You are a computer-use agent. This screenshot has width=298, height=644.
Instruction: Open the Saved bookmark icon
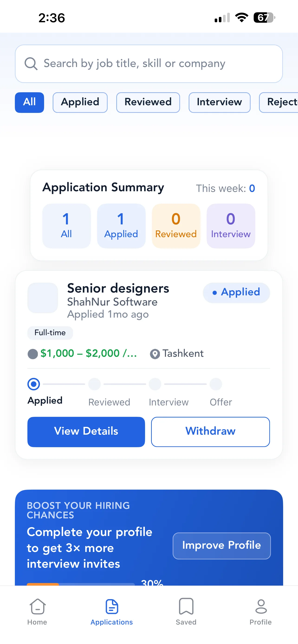(x=186, y=606)
